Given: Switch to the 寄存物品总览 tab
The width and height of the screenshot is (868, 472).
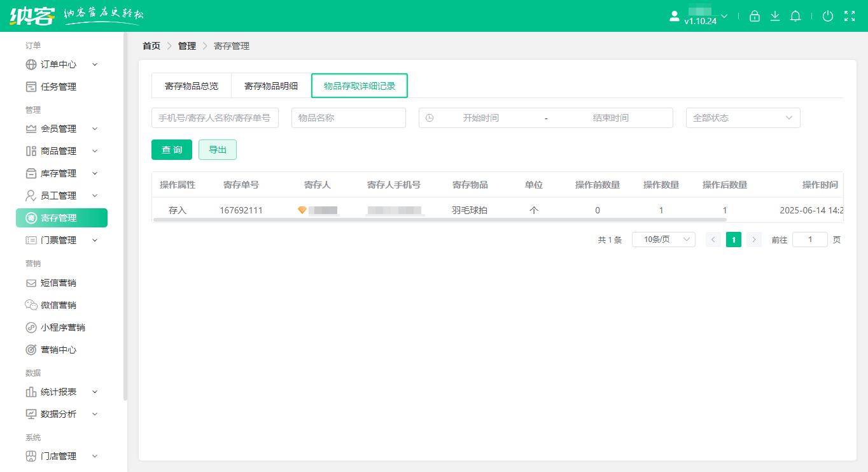Looking at the screenshot, I should [192, 85].
